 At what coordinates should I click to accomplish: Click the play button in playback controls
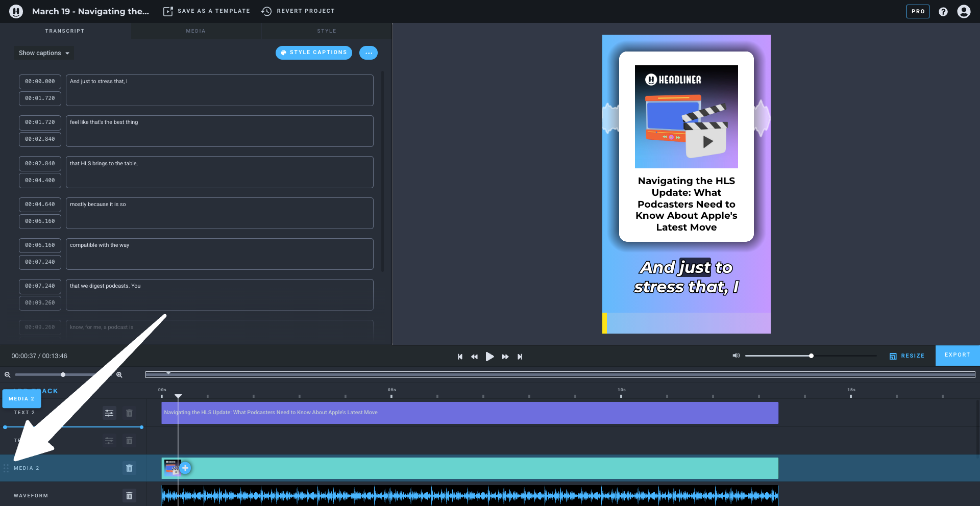pyautogui.click(x=489, y=357)
